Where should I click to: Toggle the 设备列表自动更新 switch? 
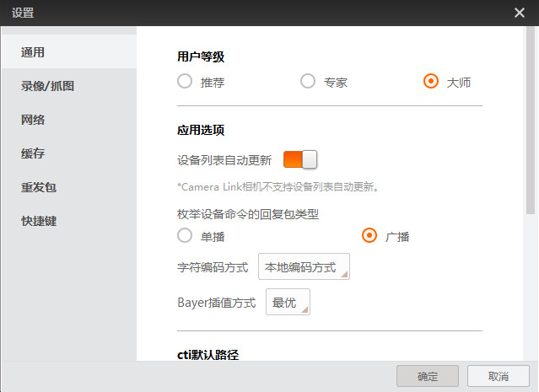(x=299, y=159)
